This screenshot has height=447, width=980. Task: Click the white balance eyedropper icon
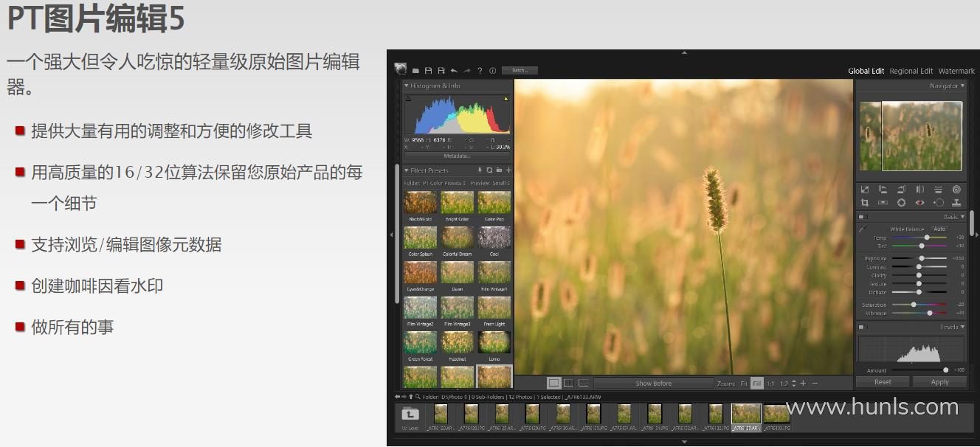click(863, 229)
